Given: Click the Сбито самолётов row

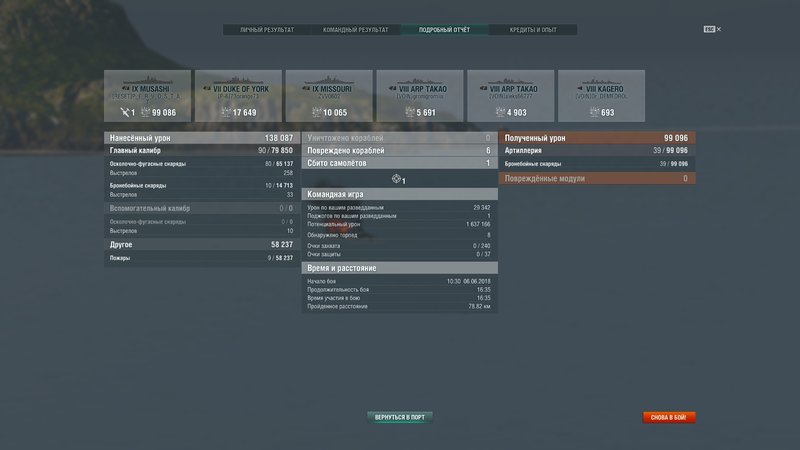Looking at the screenshot, I should (x=399, y=163).
